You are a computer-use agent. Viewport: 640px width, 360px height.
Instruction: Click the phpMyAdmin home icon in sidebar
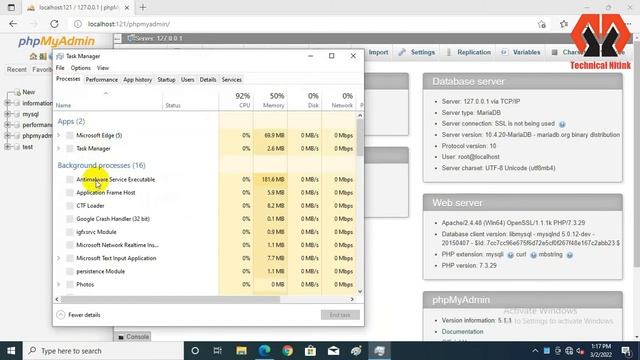(x=33, y=56)
